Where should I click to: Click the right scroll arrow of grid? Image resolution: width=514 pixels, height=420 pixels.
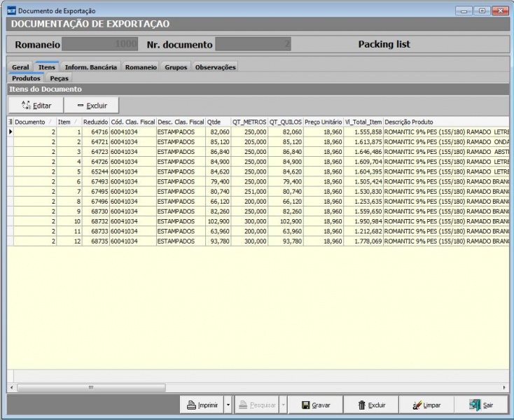click(x=505, y=387)
